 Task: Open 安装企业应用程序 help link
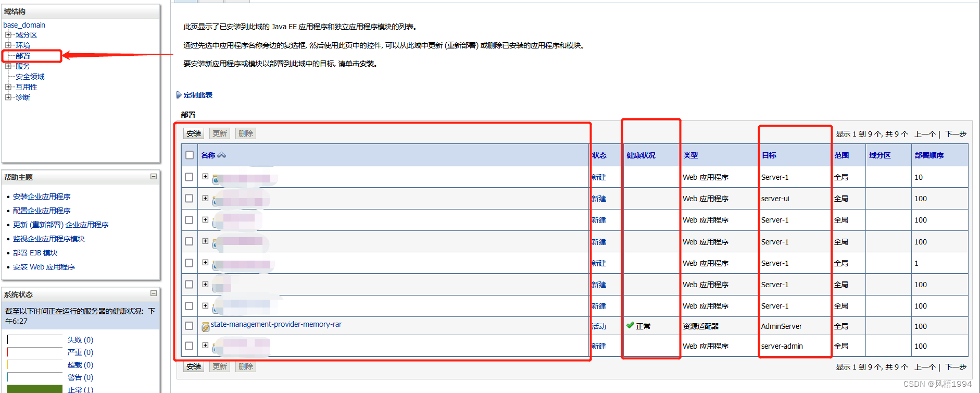(42, 197)
